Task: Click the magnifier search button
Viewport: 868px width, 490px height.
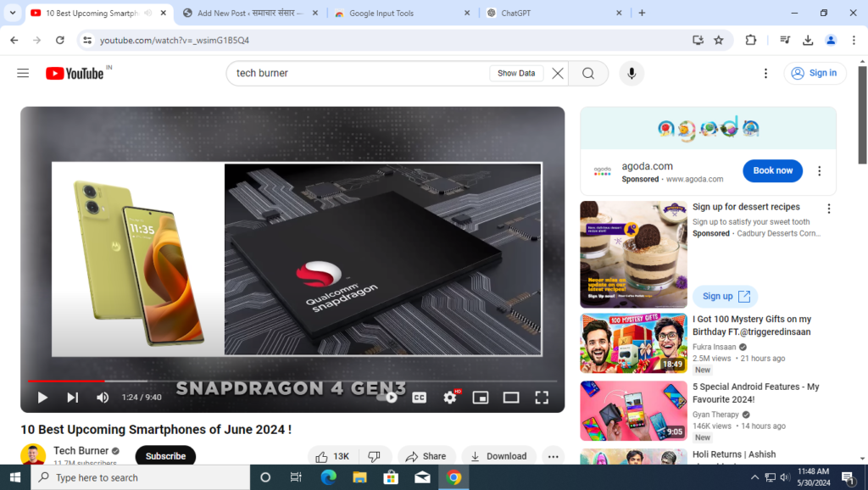Action: point(588,73)
